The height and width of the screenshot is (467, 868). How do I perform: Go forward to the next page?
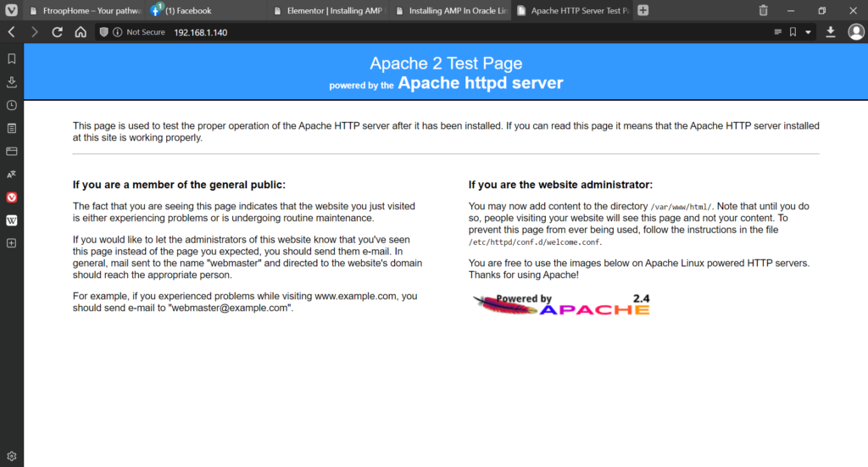(34, 32)
